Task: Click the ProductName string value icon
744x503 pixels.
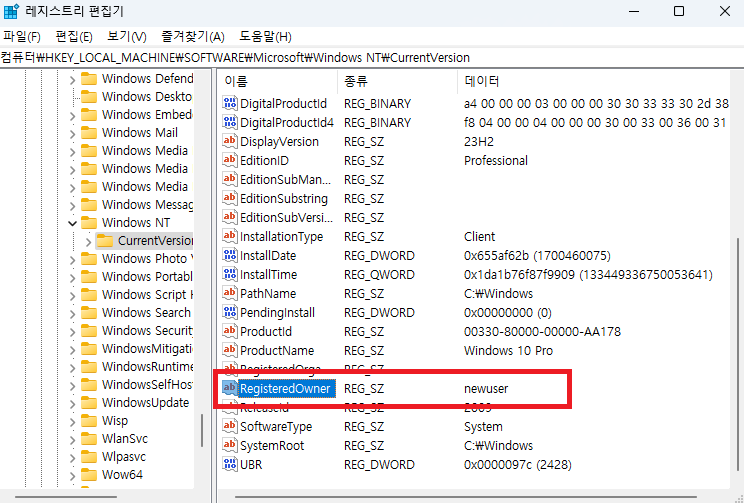Action: coord(230,350)
